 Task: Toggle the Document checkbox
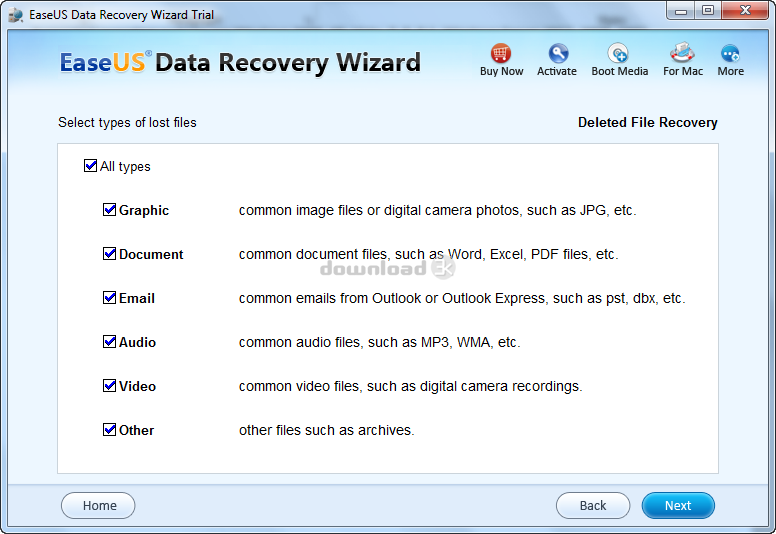pyautogui.click(x=109, y=253)
